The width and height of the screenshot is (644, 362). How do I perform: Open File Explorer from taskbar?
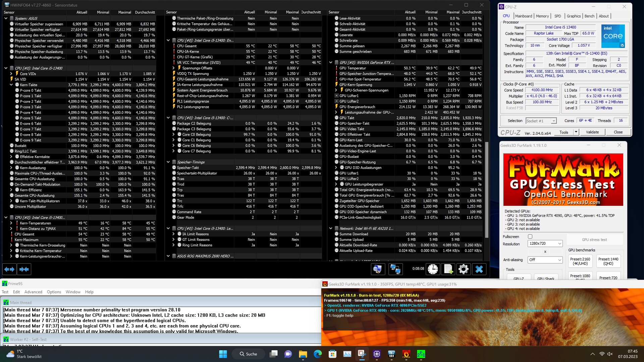click(303, 354)
